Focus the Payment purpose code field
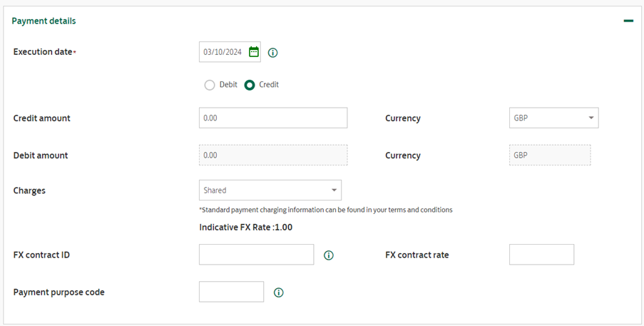644x326 pixels. click(231, 292)
